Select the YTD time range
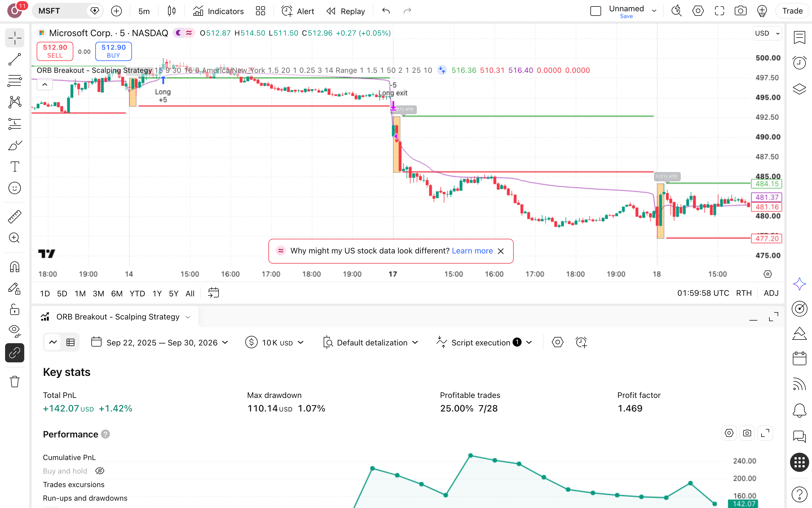812x508 pixels. pos(137,293)
